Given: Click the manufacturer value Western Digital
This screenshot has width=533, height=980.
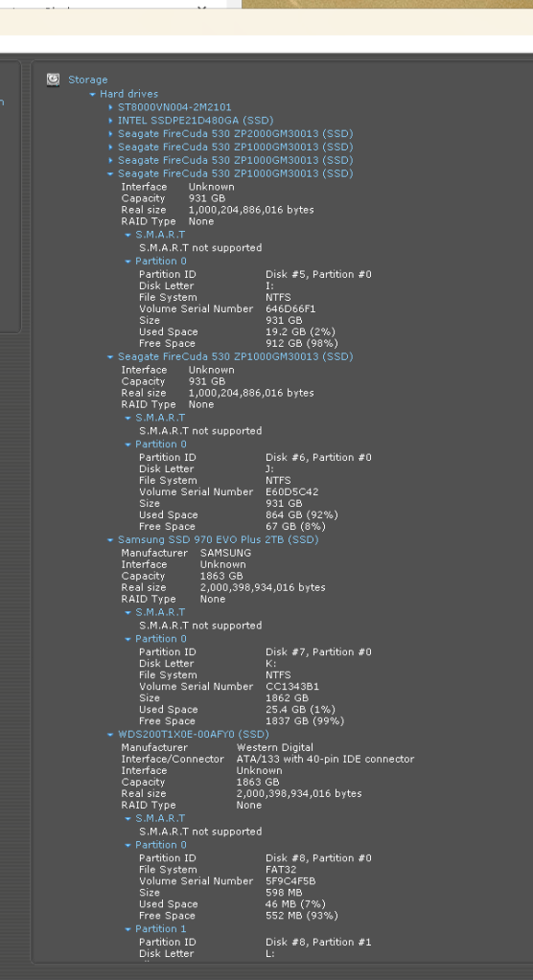Looking at the screenshot, I should [x=275, y=747].
